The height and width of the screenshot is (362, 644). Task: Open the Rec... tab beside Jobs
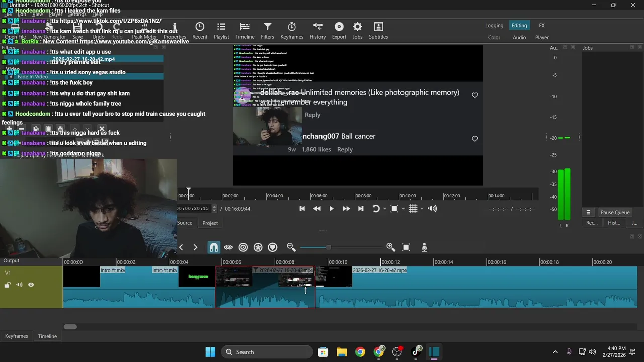pyautogui.click(x=592, y=223)
